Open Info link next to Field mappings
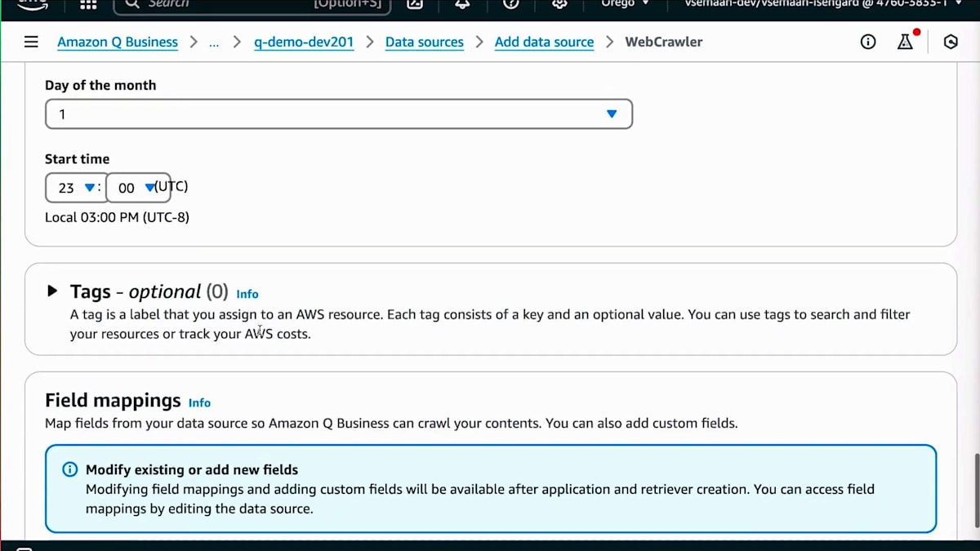This screenshot has width=980, height=551. 199,402
